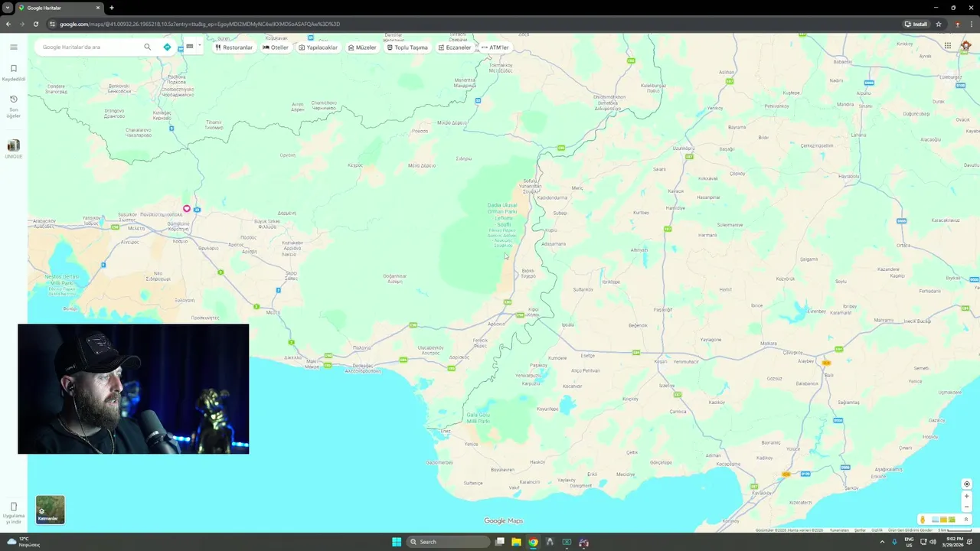
Task: Filter by ATM'ler chip
Action: click(x=495, y=47)
